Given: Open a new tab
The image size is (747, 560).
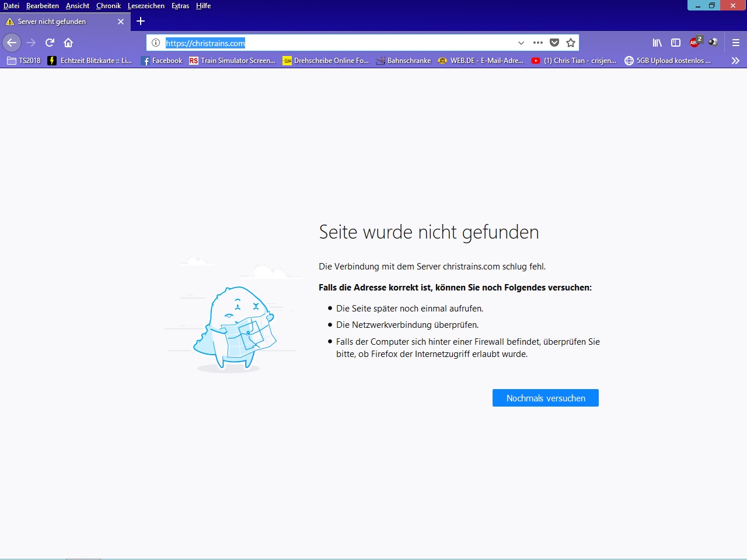Looking at the screenshot, I should 141,22.
